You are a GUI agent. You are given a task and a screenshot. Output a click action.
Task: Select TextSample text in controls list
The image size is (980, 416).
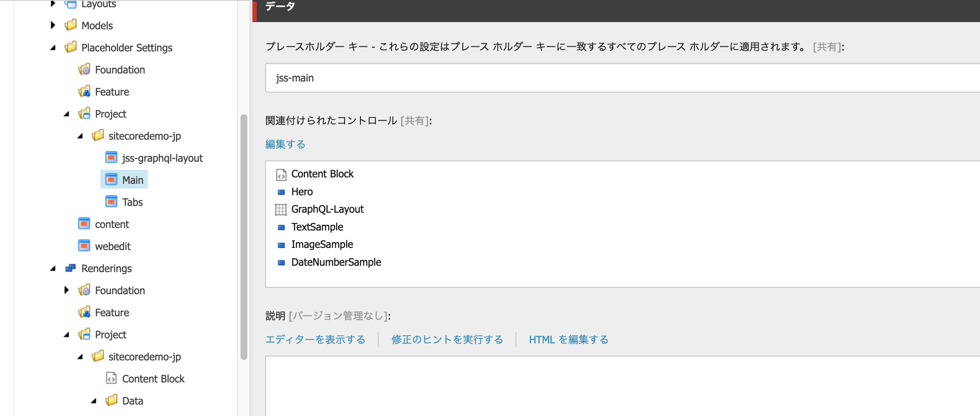(317, 227)
